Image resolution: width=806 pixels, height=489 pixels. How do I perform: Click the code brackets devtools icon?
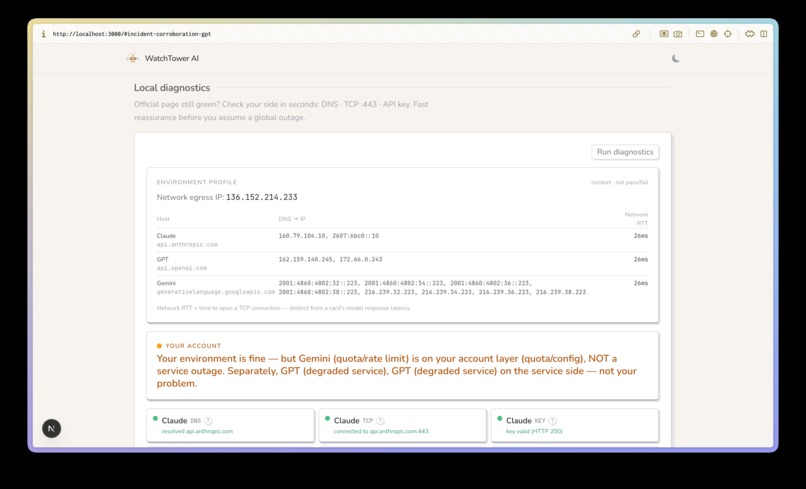pos(750,34)
